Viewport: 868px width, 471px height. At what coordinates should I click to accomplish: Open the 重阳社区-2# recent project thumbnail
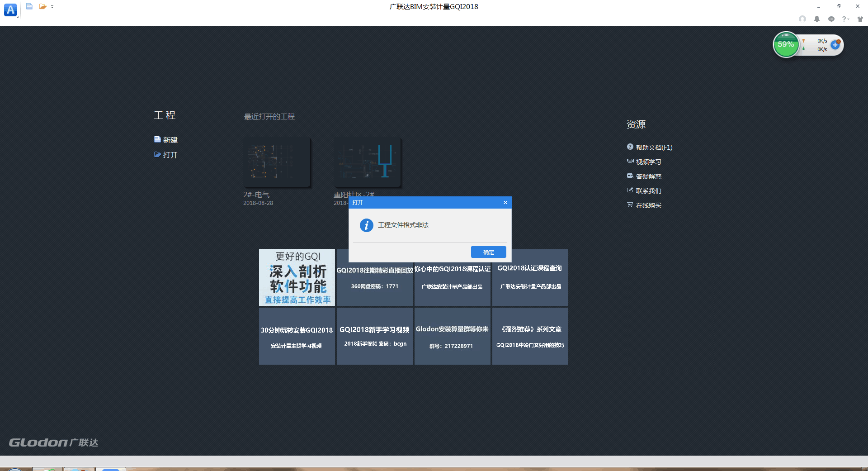click(367, 162)
